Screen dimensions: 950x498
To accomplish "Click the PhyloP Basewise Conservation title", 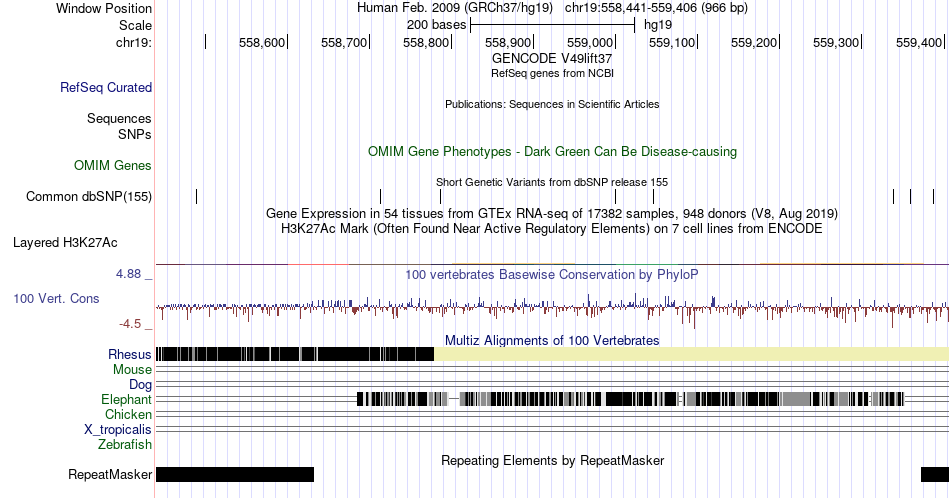I will click(x=552, y=274).
